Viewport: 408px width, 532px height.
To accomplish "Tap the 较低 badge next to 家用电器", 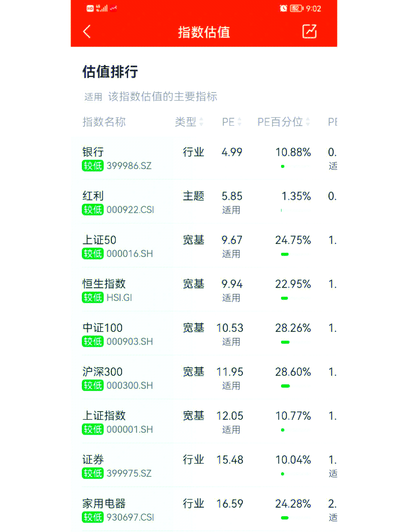I will click(93, 517).
